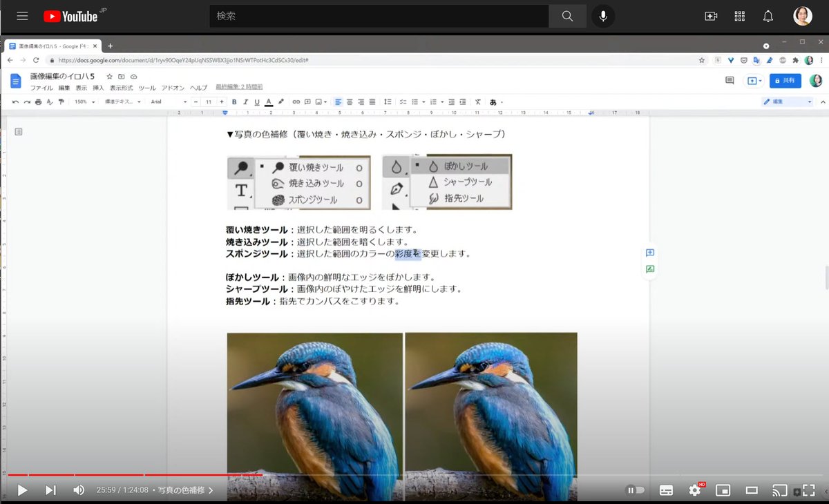This screenshot has height=504, width=829.
Task: Click the insert link icon
Action: click(296, 101)
